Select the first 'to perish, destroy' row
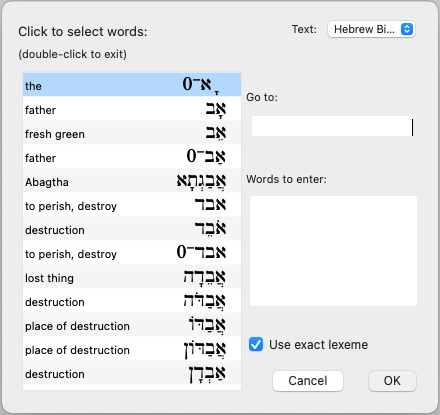This screenshot has height=415, width=440. 132,205
